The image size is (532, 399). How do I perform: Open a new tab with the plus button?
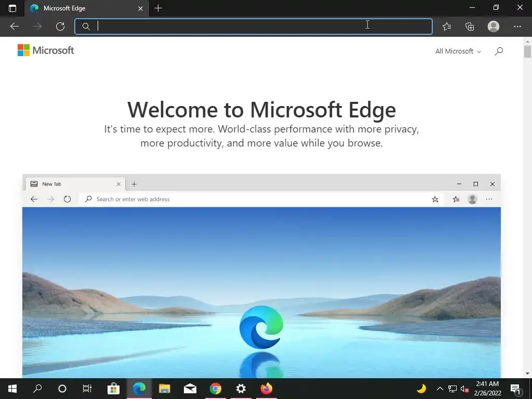[158, 8]
